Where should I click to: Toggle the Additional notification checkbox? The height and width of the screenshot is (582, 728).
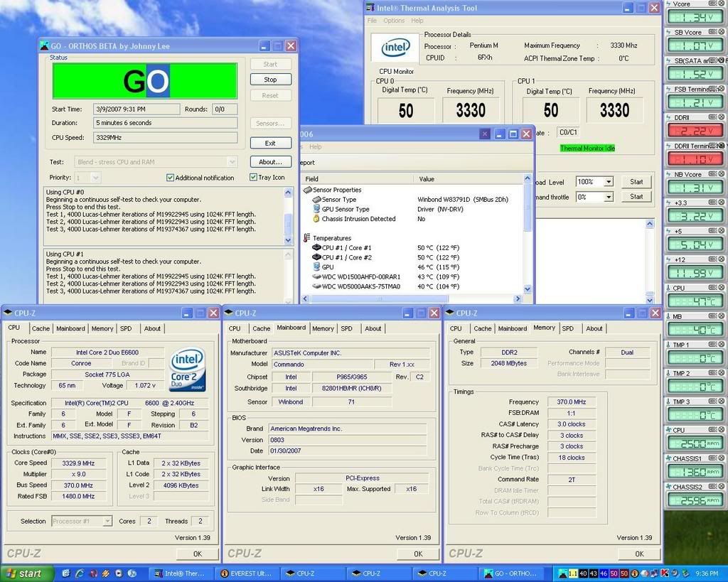(170, 178)
